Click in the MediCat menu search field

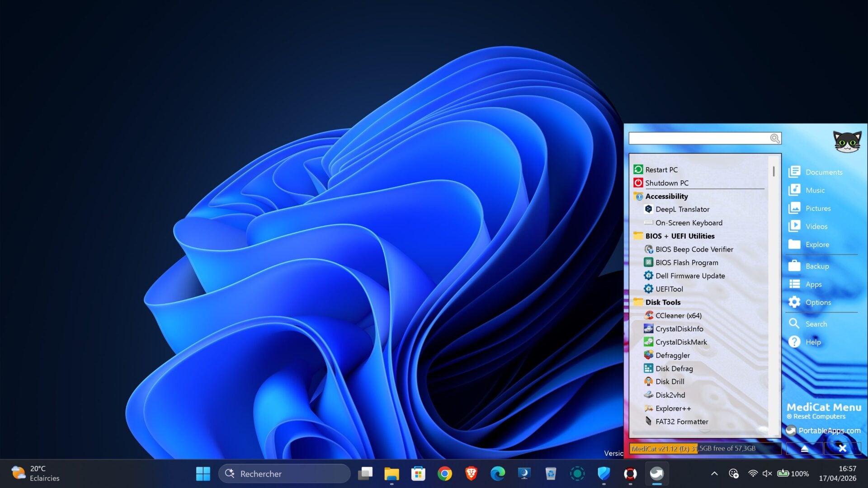(x=698, y=138)
